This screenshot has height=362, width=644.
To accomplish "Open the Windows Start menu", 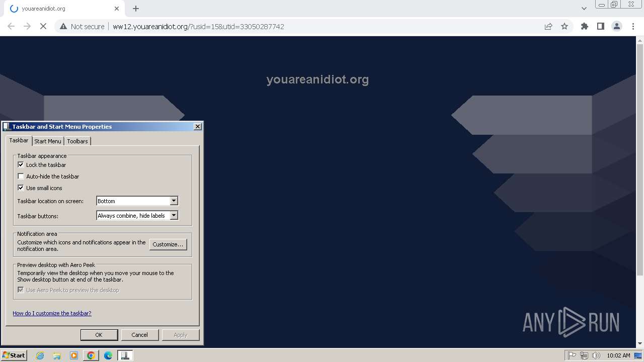I will (x=14, y=355).
